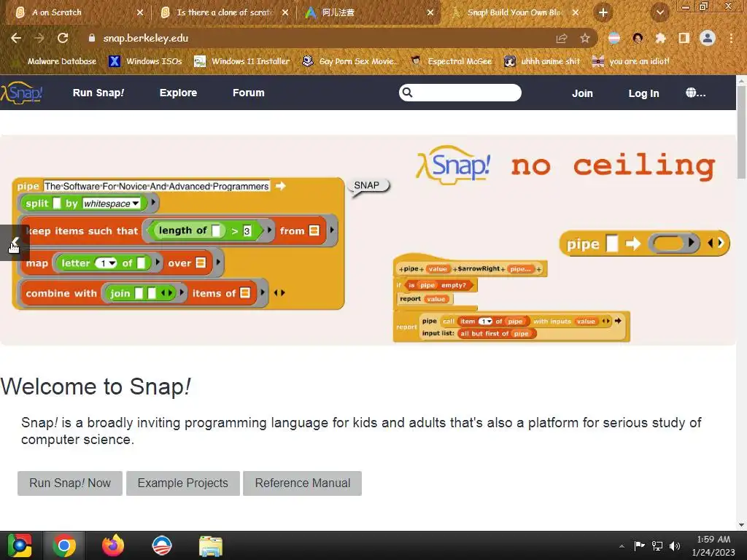
Task: Close the 'A on Scratch' tab
Action: click(139, 12)
